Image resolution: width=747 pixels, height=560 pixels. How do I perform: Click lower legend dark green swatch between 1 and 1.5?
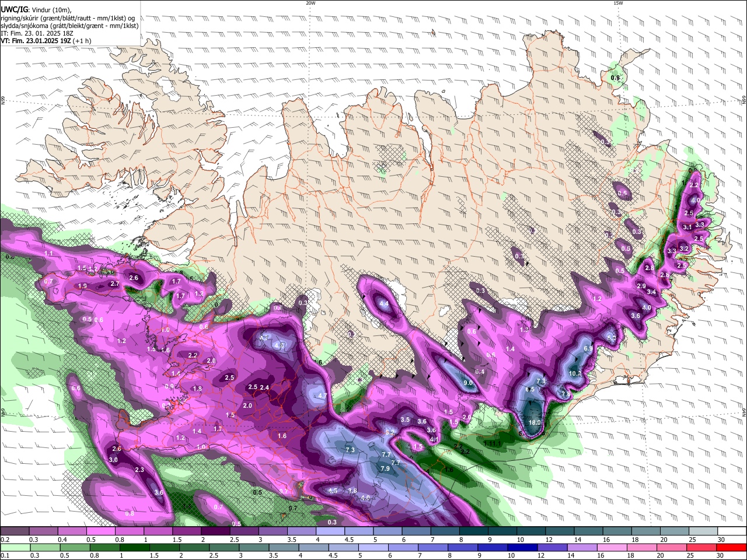click(x=134, y=547)
